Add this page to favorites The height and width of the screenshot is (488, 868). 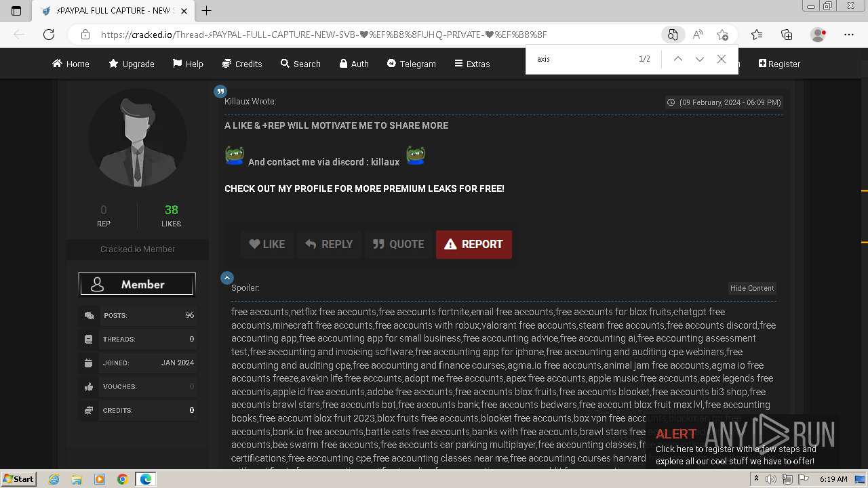point(722,35)
